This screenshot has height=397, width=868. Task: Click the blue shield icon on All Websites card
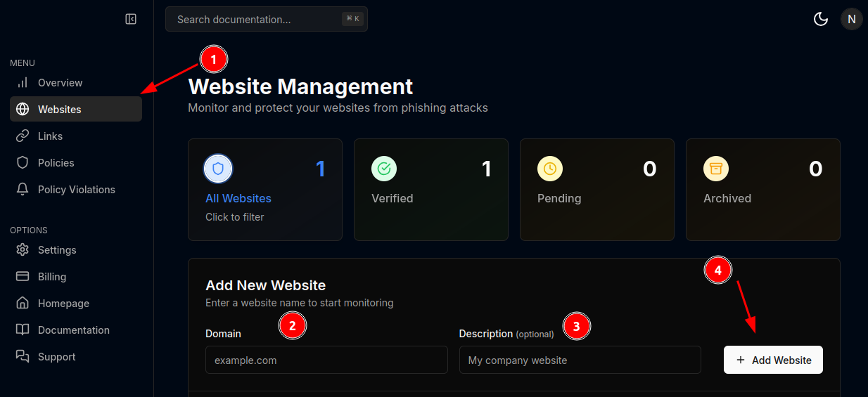pyautogui.click(x=218, y=169)
